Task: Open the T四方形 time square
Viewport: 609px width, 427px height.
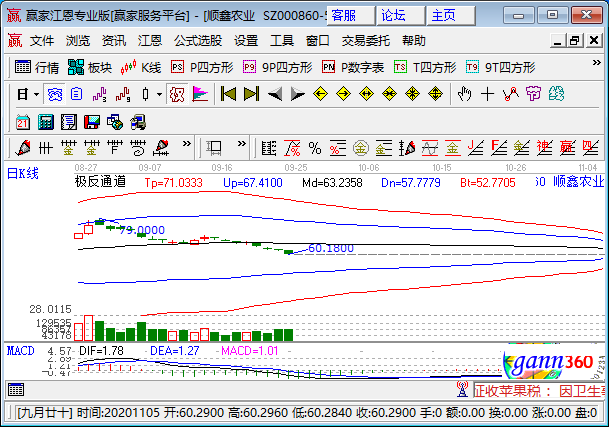Action: click(x=425, y=68)
